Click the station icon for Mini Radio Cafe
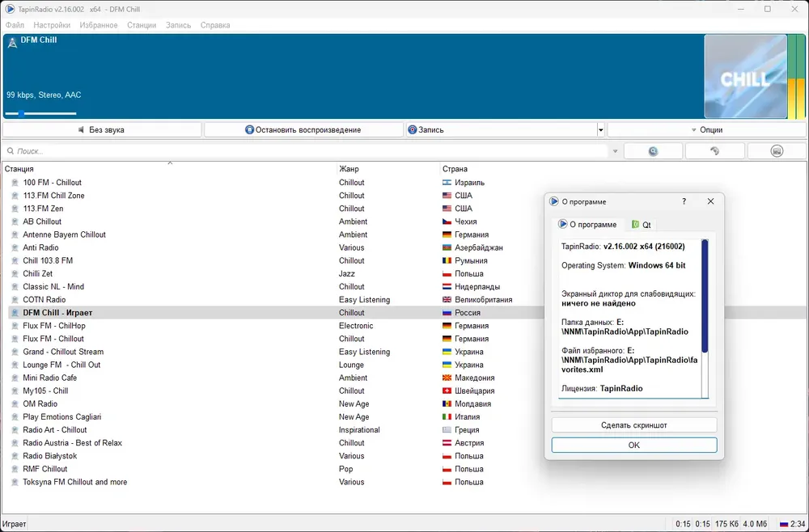 15,378
